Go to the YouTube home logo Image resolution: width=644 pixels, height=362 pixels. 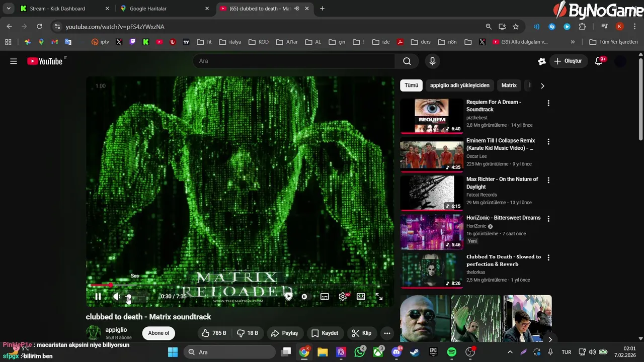click(x=46, y=61)
